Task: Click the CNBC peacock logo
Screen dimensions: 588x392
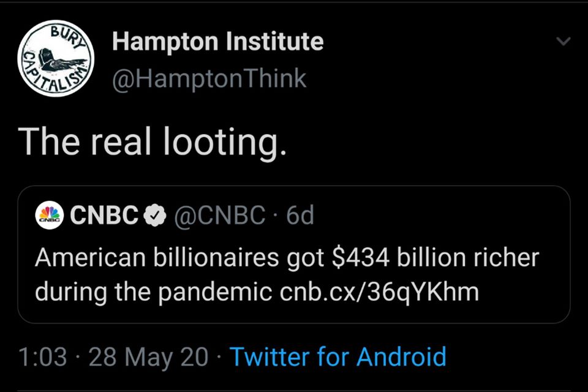Action: [50, 215]
